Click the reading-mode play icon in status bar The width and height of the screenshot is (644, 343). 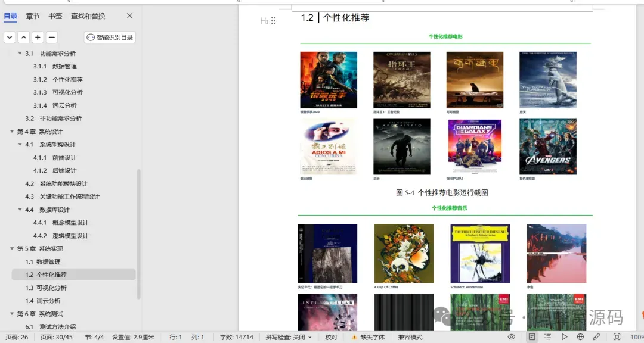(564, 337)
